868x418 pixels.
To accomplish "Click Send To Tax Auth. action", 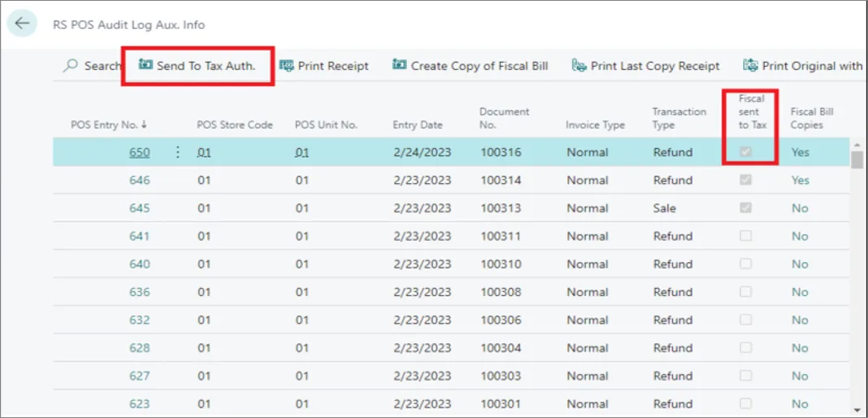I will [x=197, y=66].
